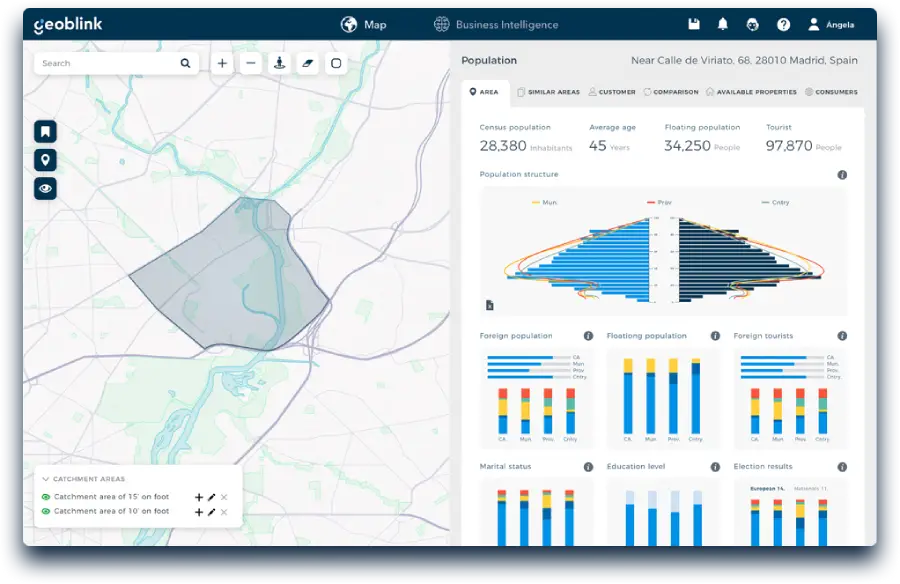The width and height of the screenshot is (900, 584).
Task: Select the eraser tool on the map toolbar
Action: [308, 62]
